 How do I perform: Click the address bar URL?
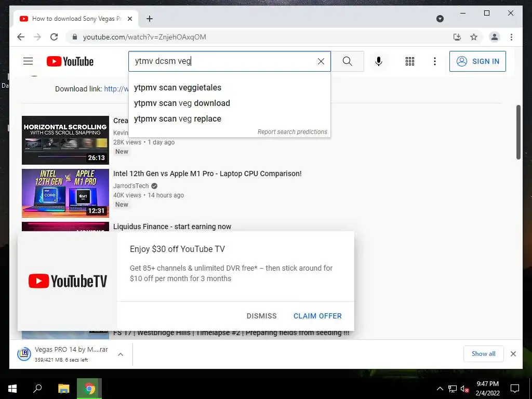[x=144, y=37]
